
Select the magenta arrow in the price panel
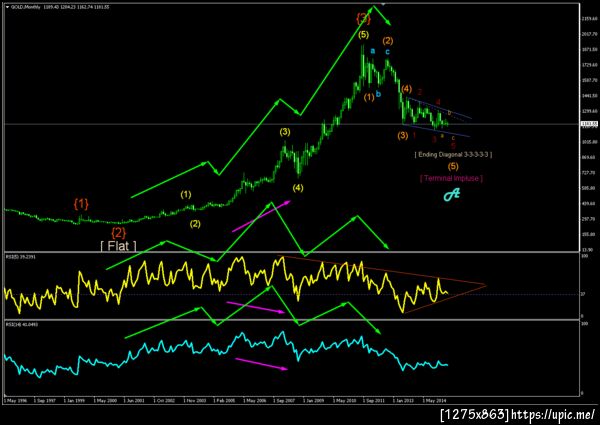click(261, 216)
